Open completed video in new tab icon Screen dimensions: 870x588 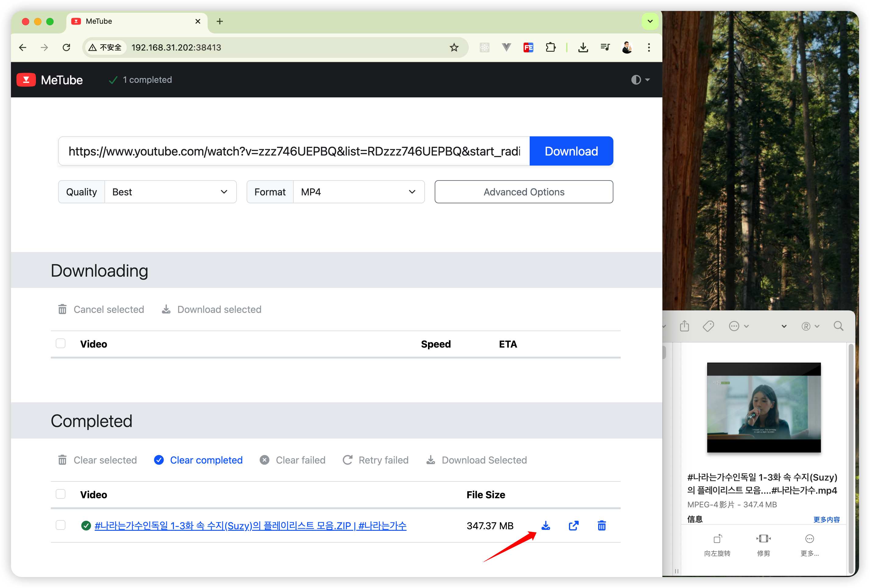[x=574, y=526]
